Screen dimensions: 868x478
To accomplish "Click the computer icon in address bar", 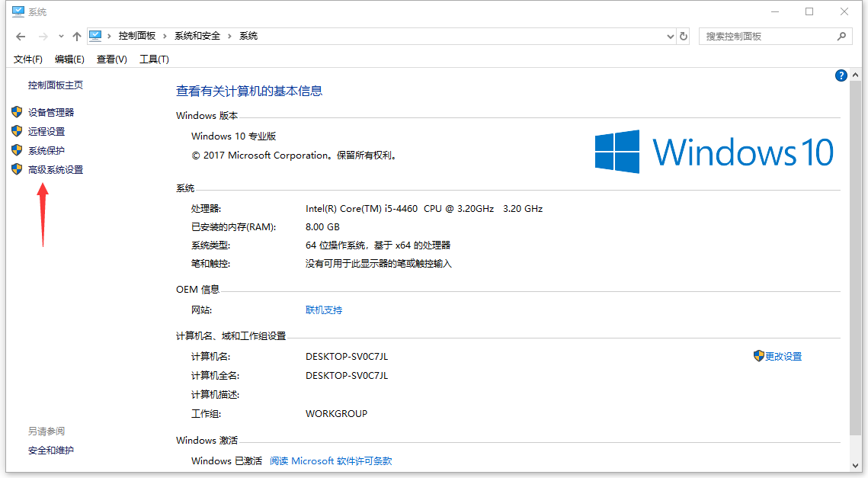I will (x=95, y=36).
